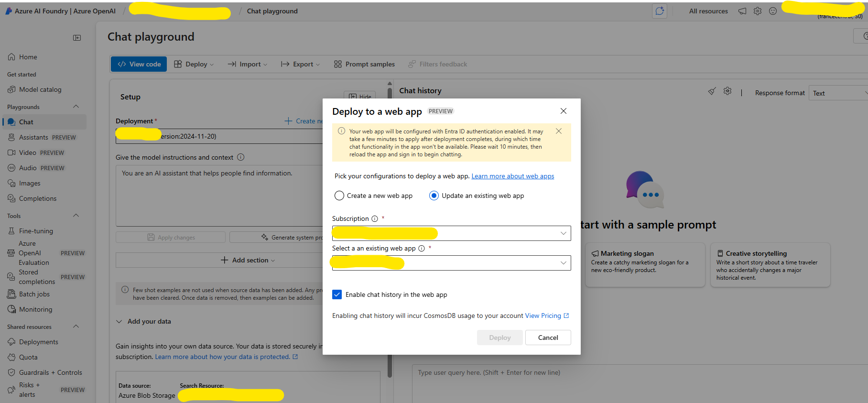Collapse the Tools sidebar section

tap(76, 216)
